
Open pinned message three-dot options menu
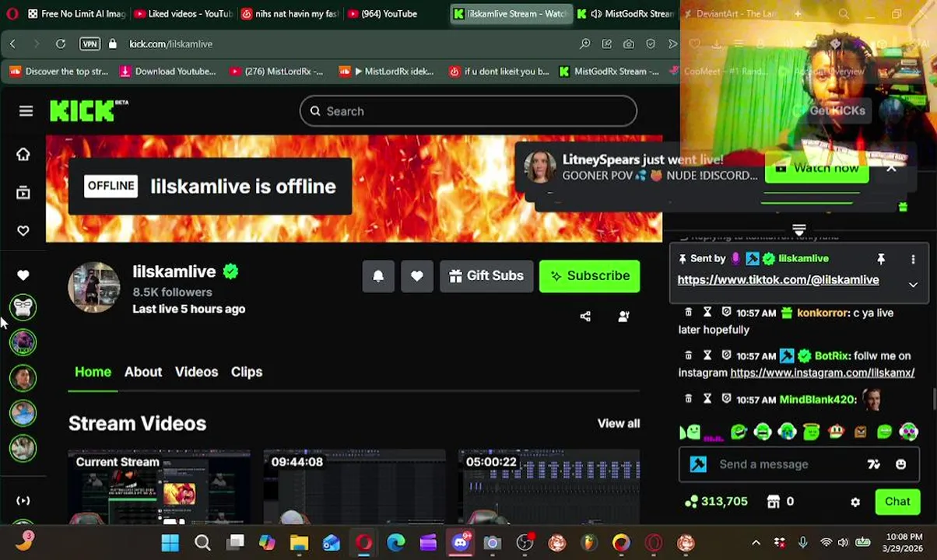click(913, 258)
